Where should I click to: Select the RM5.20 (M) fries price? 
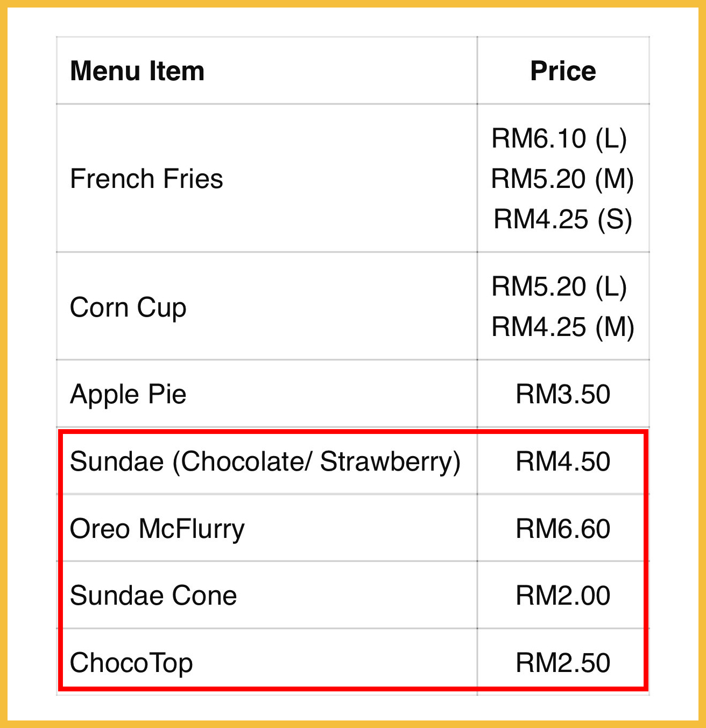pos(562,179)
